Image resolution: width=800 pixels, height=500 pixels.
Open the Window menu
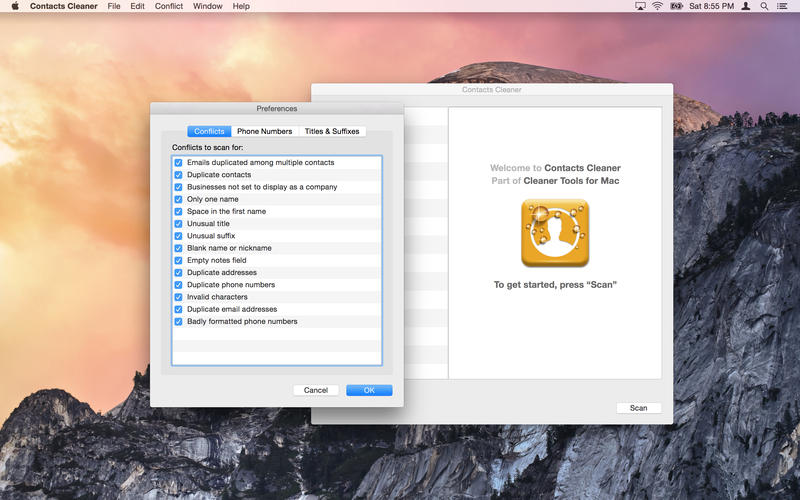(x=208, y=6)
